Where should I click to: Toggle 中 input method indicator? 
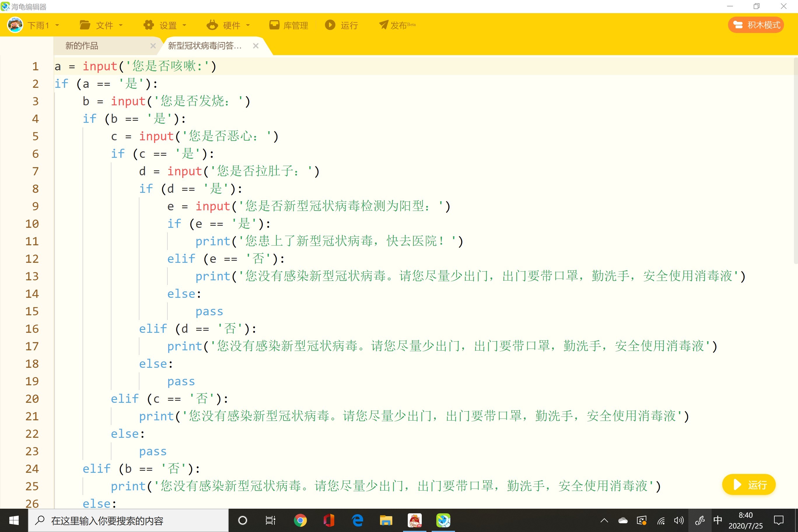point(717,520)
